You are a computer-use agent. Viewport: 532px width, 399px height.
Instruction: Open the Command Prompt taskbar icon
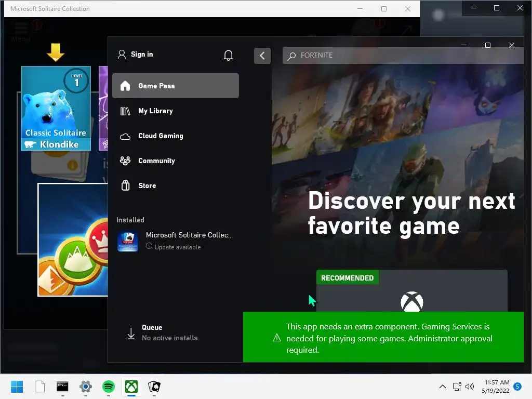(x=62, y=387)
